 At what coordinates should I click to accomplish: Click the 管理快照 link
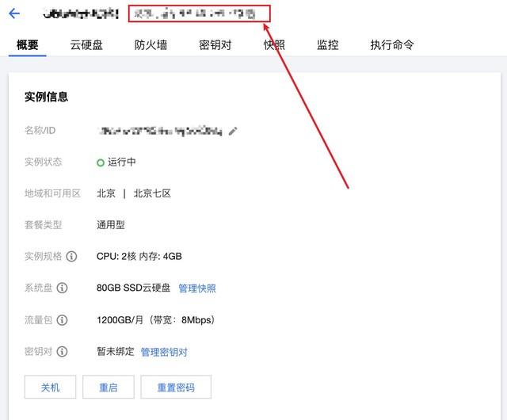[x=196, y=288]
